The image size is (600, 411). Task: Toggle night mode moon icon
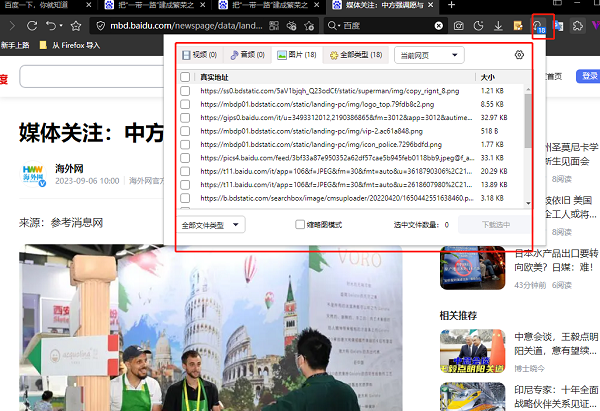[x=478, y=26]
